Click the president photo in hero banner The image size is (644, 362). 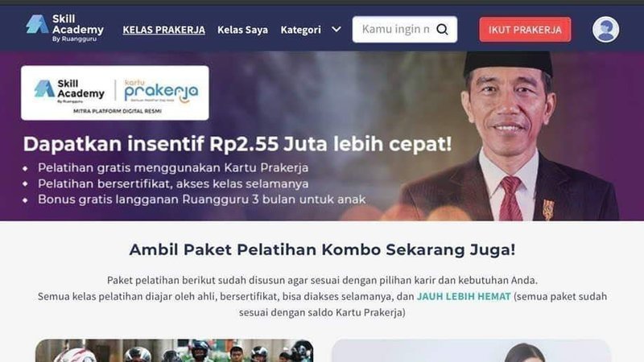[x=510, y=136]
